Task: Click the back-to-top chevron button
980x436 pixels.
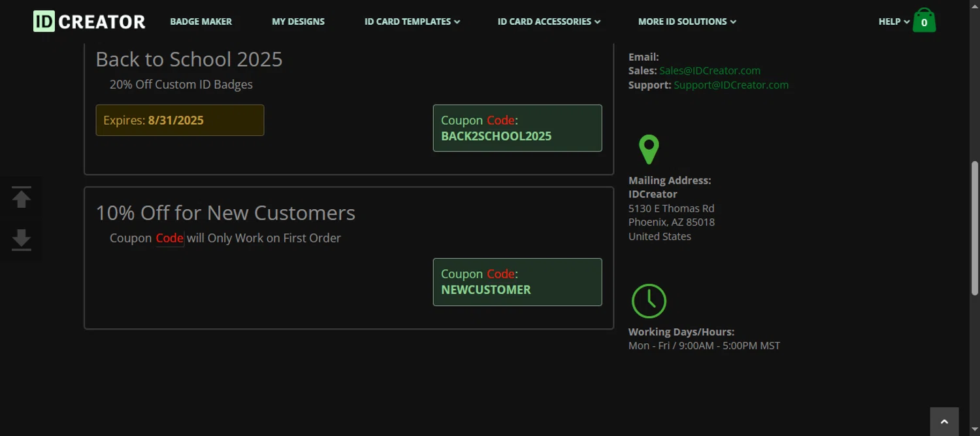Action: [944, 422]
